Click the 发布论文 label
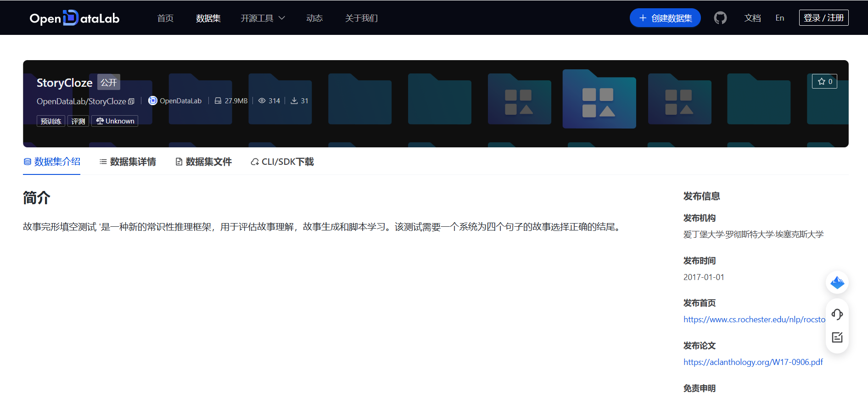The width and height of the screenshot is (868, 398). 700,346
